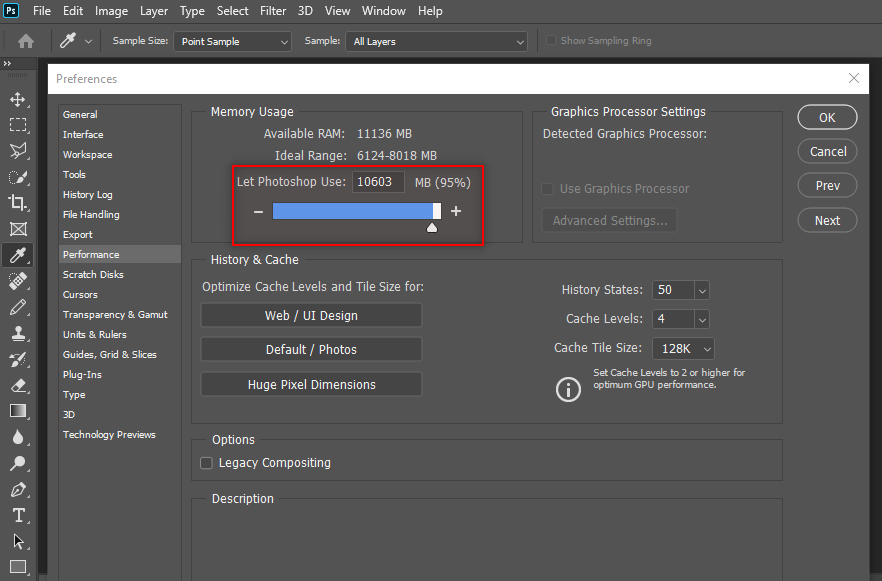The image size is (882, 581).
Task: Click the Photoshop Ps logo
Action: point(11,11)
